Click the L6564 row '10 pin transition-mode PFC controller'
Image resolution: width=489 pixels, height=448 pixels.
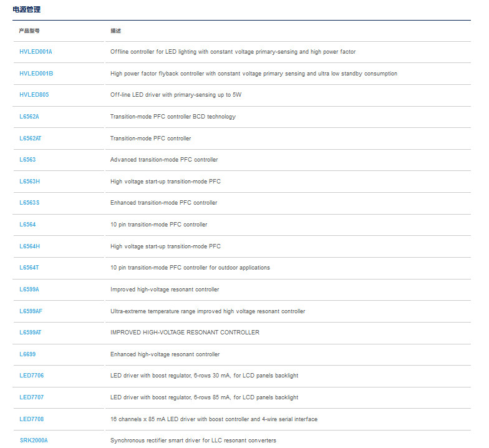pyautogui.click(x=158, y=225)
